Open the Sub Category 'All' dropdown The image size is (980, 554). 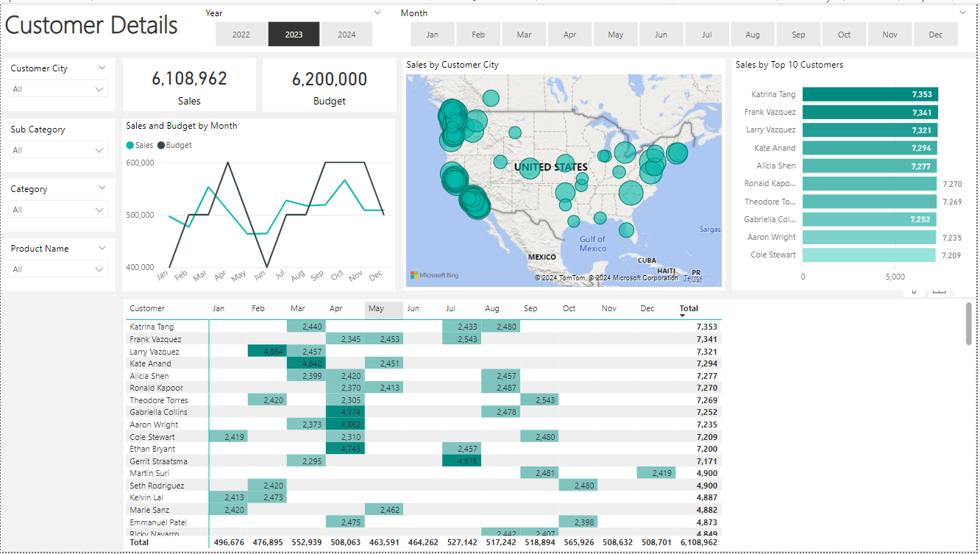tap(59, 150)
